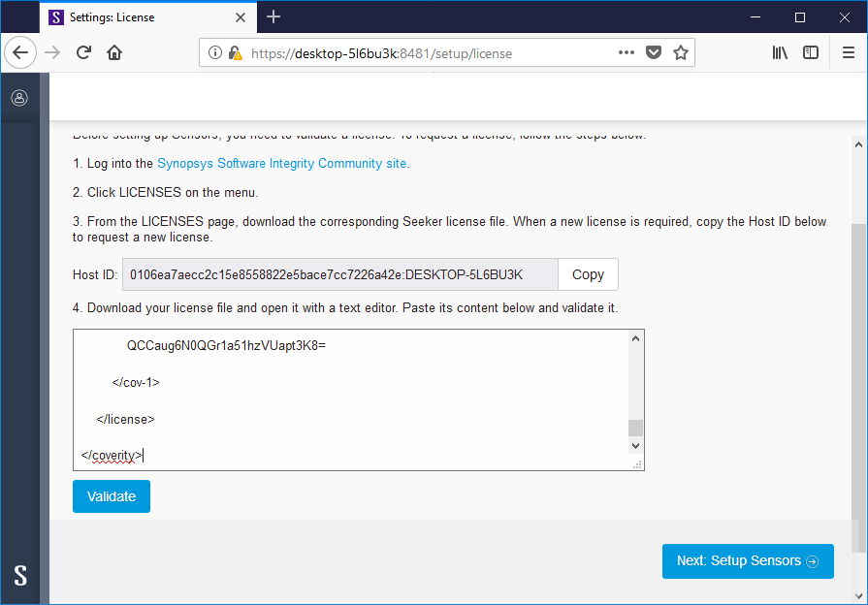Open the Firefox Library panel
The image size is (868, 605).
780,53
